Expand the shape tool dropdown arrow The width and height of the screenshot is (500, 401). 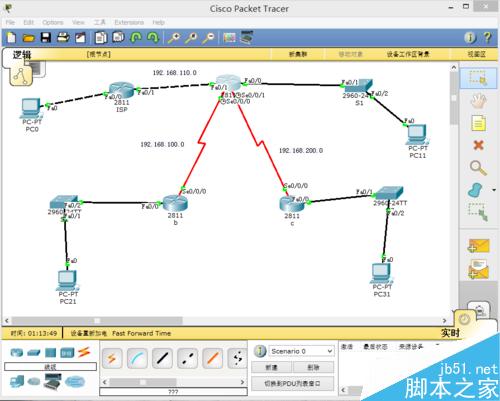point(494,190)
